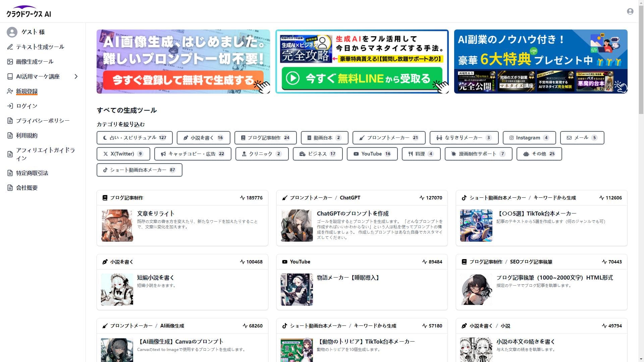Click the ログイン arrow icon
644x362 pixels.
[10, 106]
